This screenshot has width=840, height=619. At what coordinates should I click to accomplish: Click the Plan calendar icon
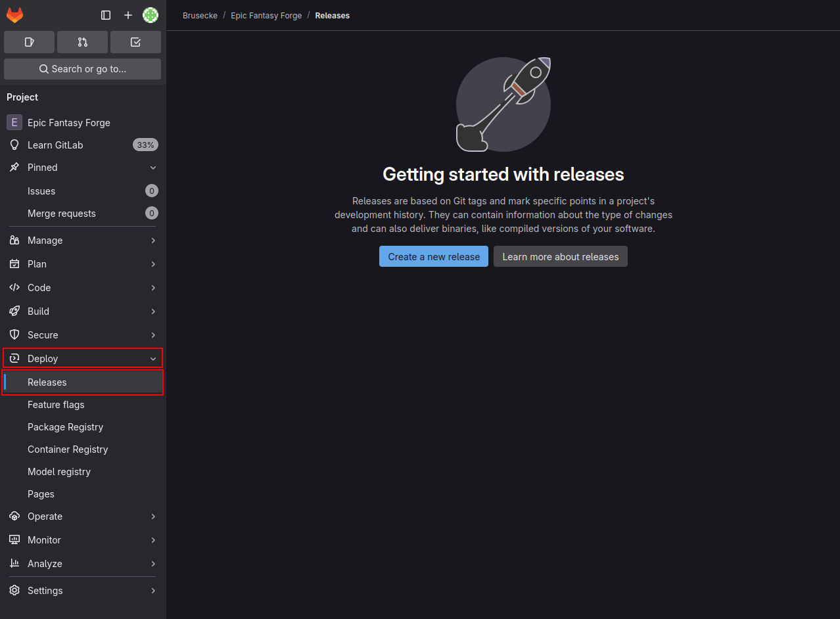point(14,264)
